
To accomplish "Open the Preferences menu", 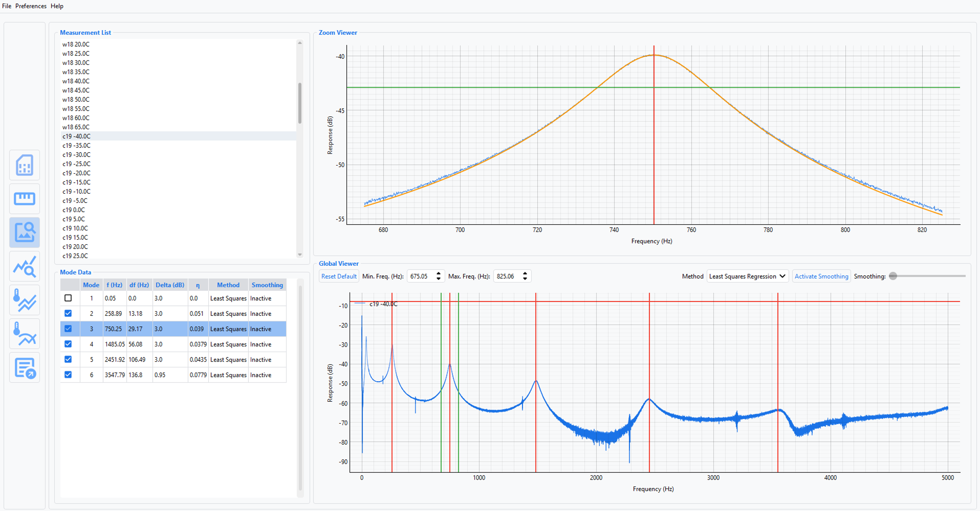I will pyautogui.click(x=31, y=6).
